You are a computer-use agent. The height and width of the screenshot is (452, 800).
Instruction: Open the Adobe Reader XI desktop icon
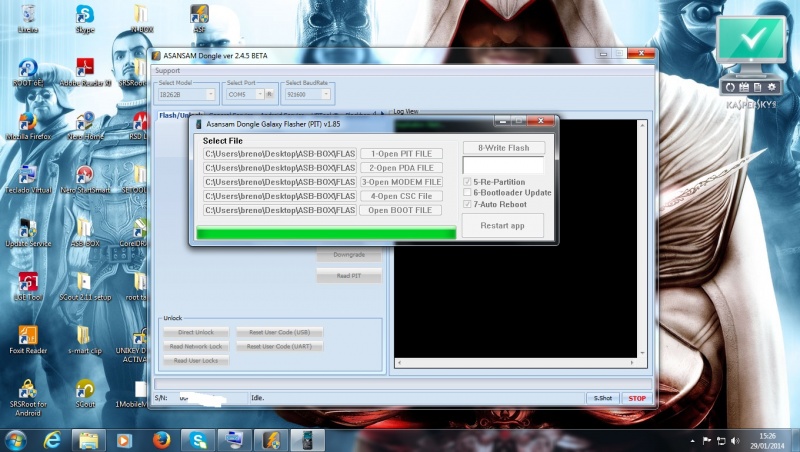coord(85,72)
